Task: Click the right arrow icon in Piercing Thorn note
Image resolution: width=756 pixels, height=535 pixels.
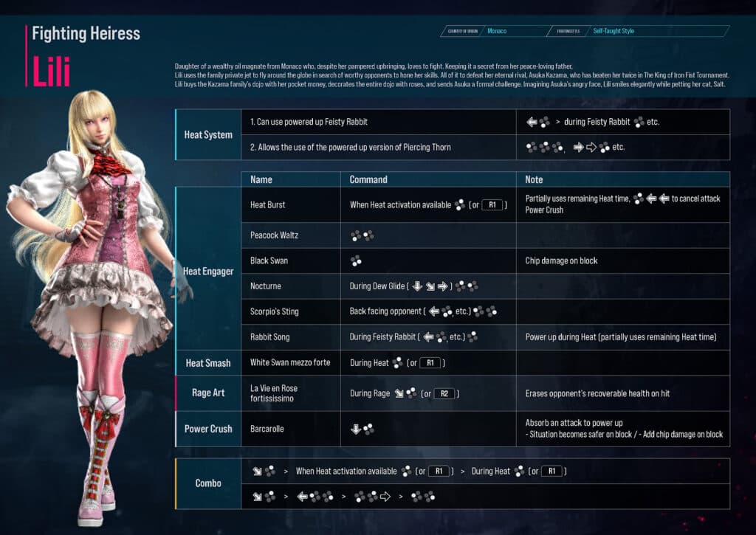Action: [591, 148]
